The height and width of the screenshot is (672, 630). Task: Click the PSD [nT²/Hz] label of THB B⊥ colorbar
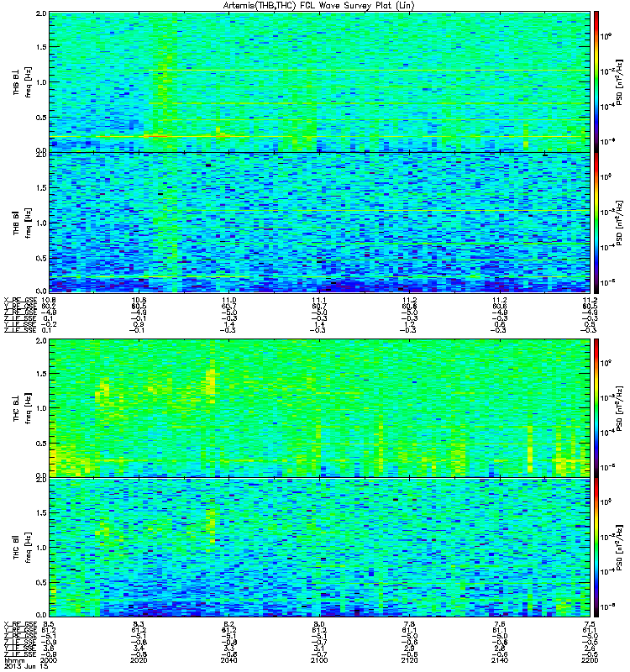620,81
